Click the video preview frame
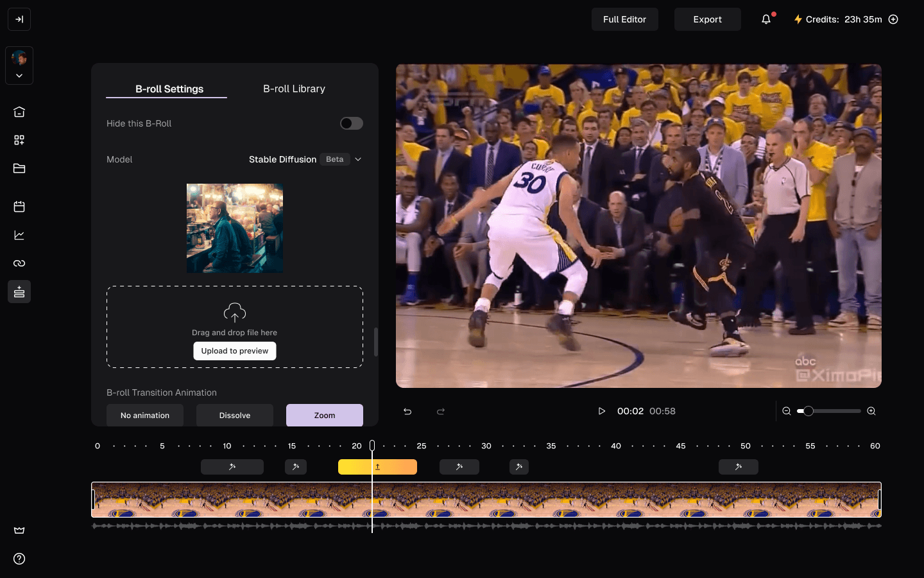 coord(638,226)
